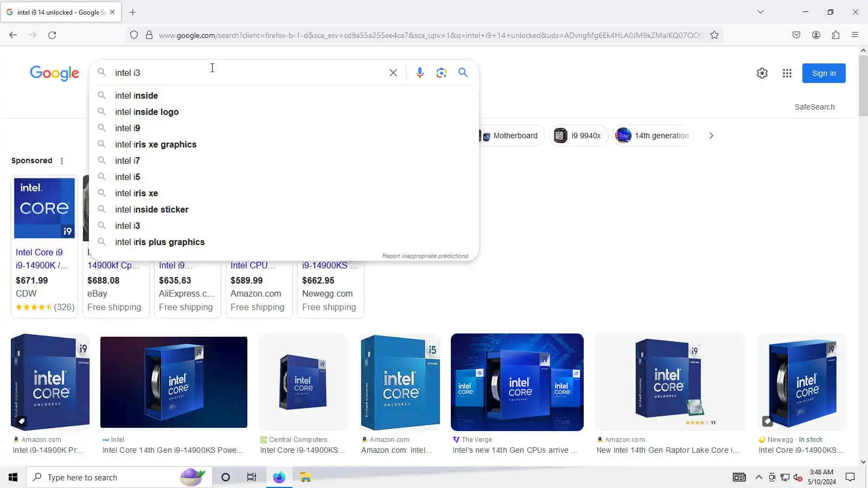Submit search with magnifier button
868x488 pixels.
click(x=463, y=73)
